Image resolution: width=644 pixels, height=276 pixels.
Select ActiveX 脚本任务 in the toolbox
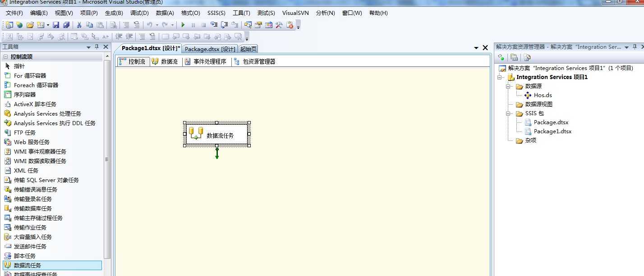click(52, 104)
